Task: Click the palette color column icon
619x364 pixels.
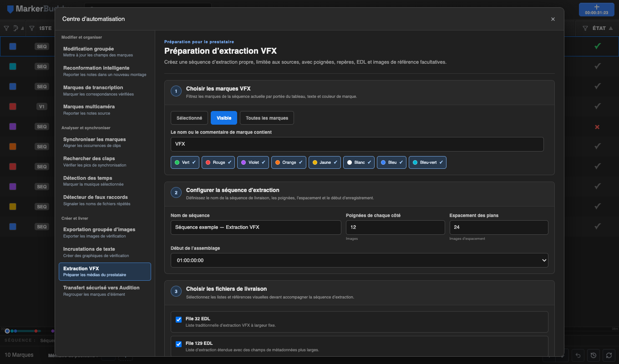Action: click(x=15, y=28)
